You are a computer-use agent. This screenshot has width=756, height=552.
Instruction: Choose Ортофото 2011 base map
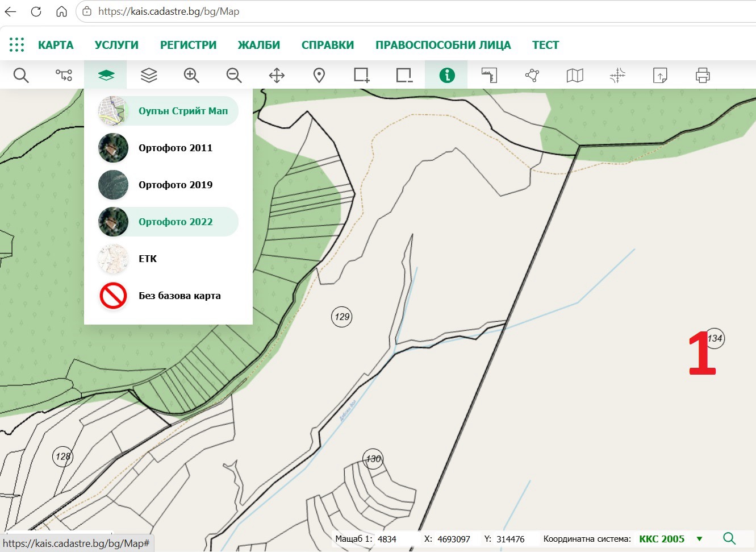coord(168,148)
